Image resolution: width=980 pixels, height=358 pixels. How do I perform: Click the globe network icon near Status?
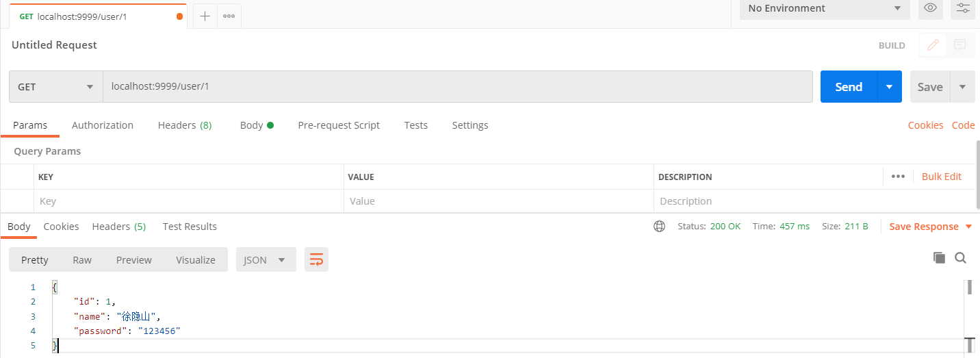(x=660, y=227)
